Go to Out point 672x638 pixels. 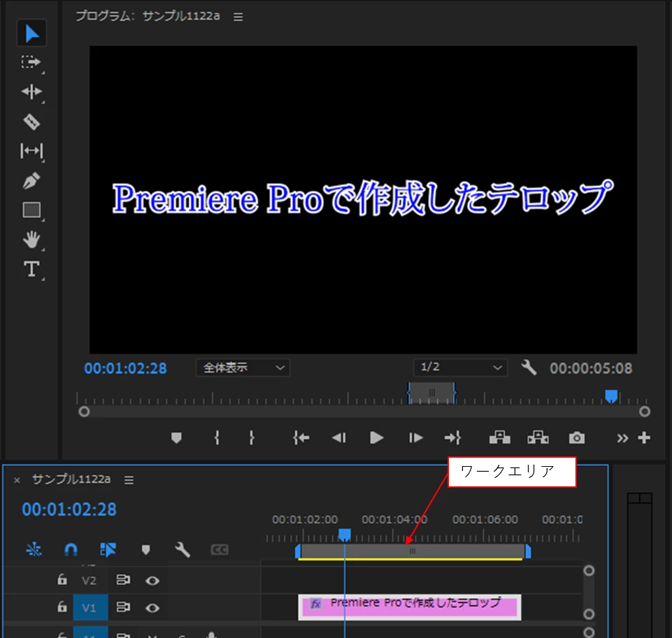[x=452, y=437]
